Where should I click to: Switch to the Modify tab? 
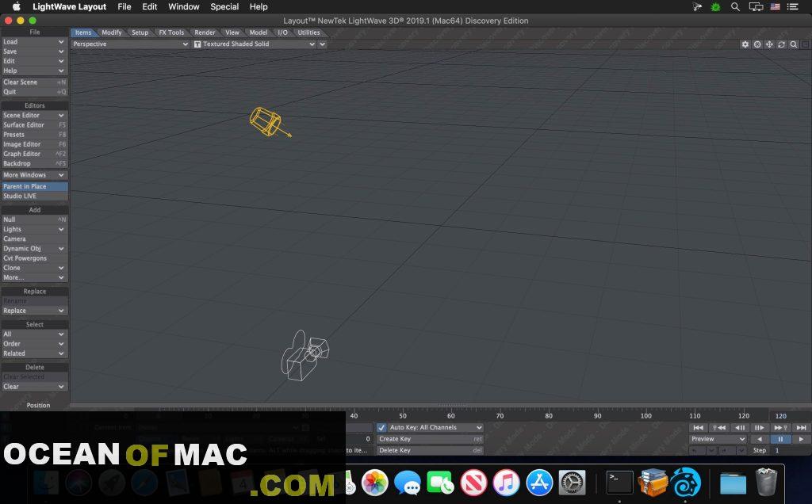111,32
